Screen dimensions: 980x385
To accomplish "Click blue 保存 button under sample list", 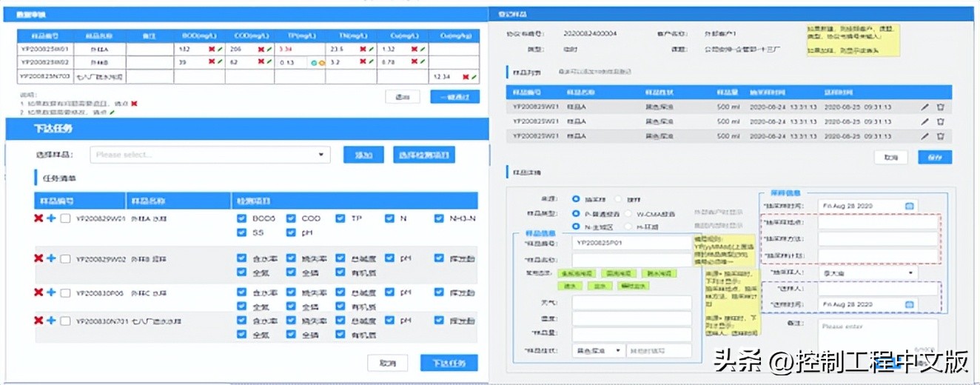I will [x=935, y=158].
